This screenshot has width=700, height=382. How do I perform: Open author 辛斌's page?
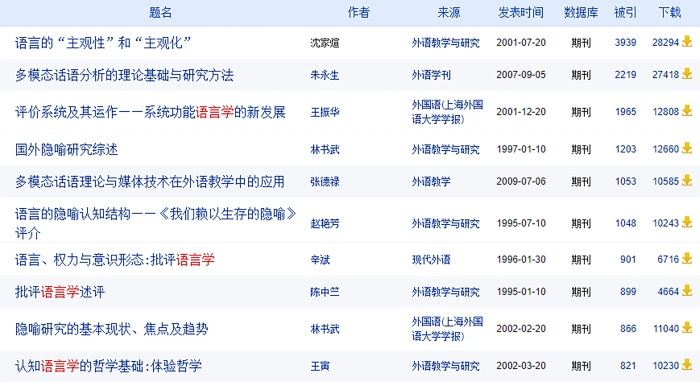tap(320, 260)
